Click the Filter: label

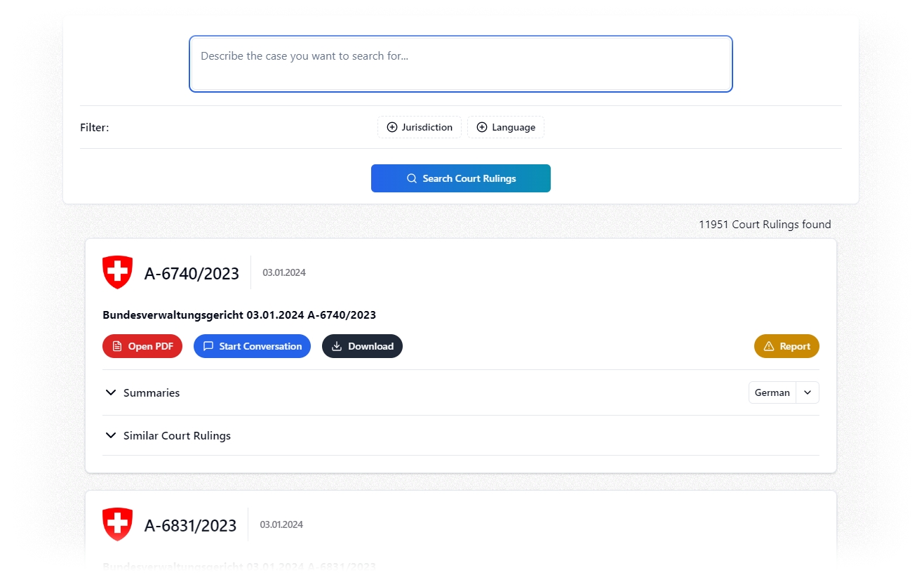[x=95, y=128]
